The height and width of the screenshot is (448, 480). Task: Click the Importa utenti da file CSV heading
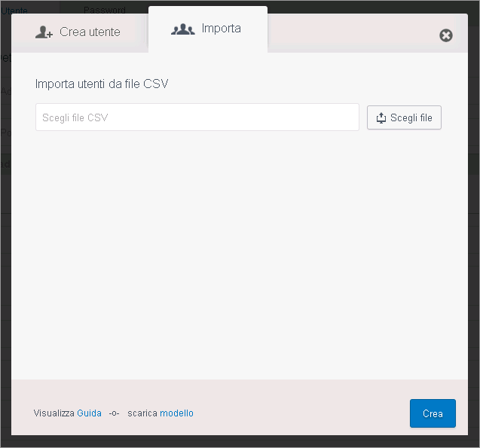[x=102, y=84]
